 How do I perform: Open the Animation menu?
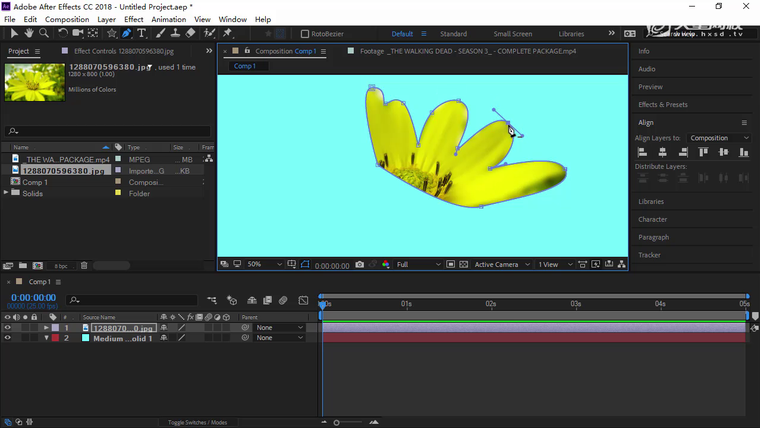168,19
